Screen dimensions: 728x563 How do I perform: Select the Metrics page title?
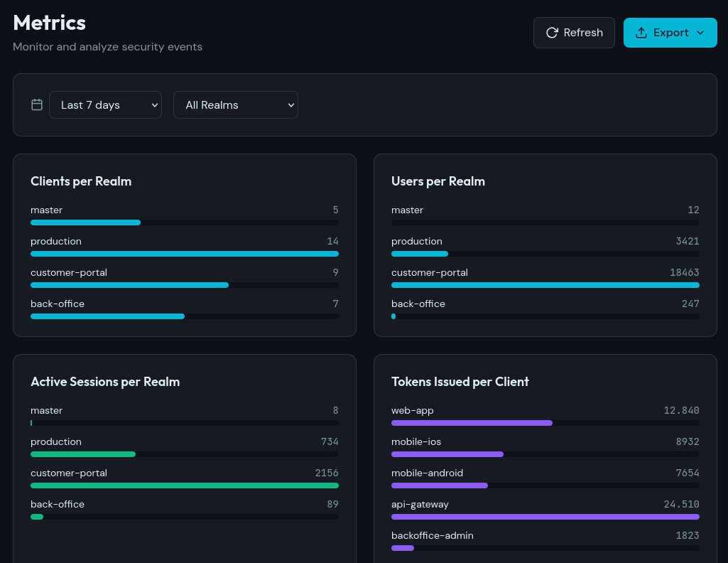pos(49,22)
